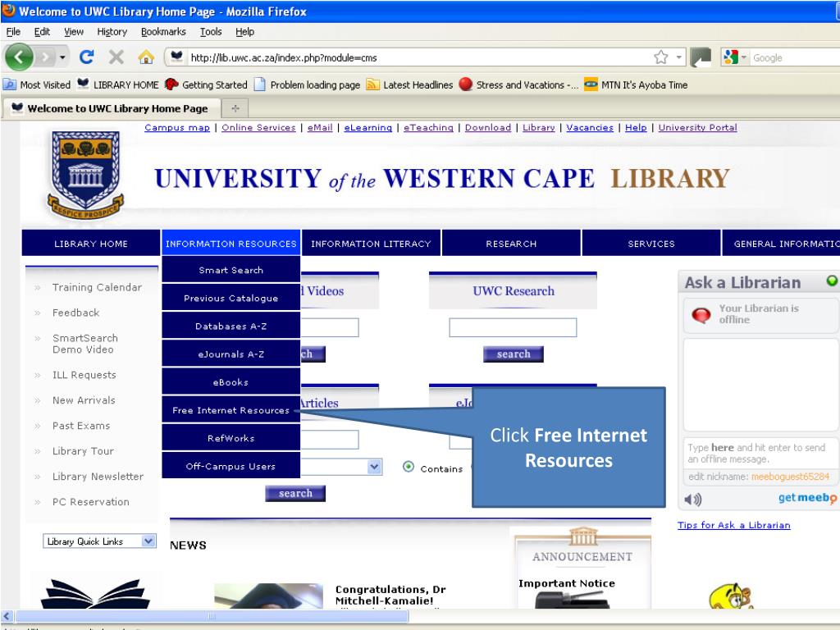Screen dimensions: 840x630
Task: Open the Google search engine selector
Action: pyautogui.click(x=734, y=57)
